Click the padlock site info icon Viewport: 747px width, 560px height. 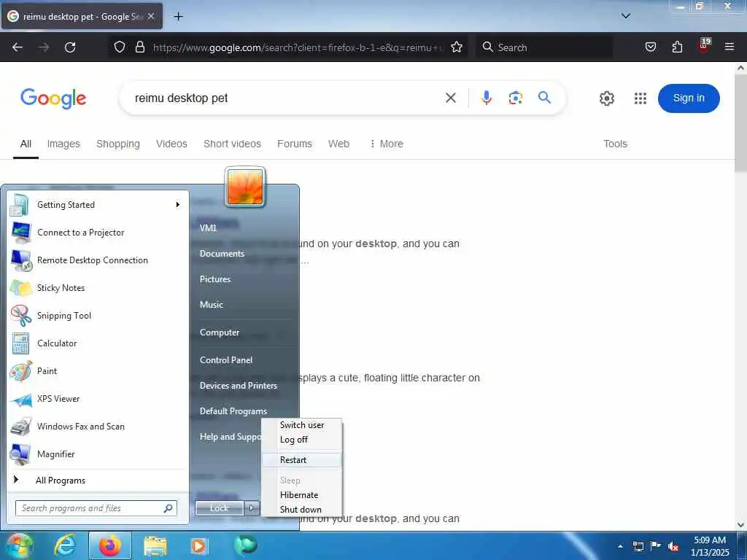(139, 47)
